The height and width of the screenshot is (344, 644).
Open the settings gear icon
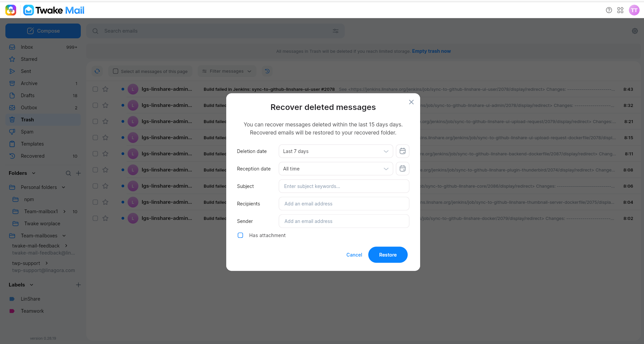tap(635, 31)
